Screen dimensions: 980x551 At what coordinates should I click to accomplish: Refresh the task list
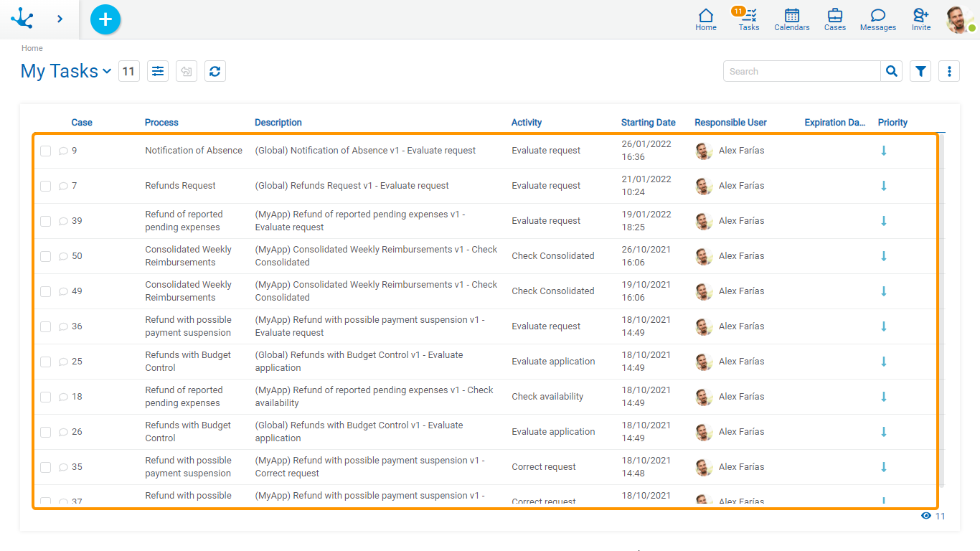coord(215,71)
